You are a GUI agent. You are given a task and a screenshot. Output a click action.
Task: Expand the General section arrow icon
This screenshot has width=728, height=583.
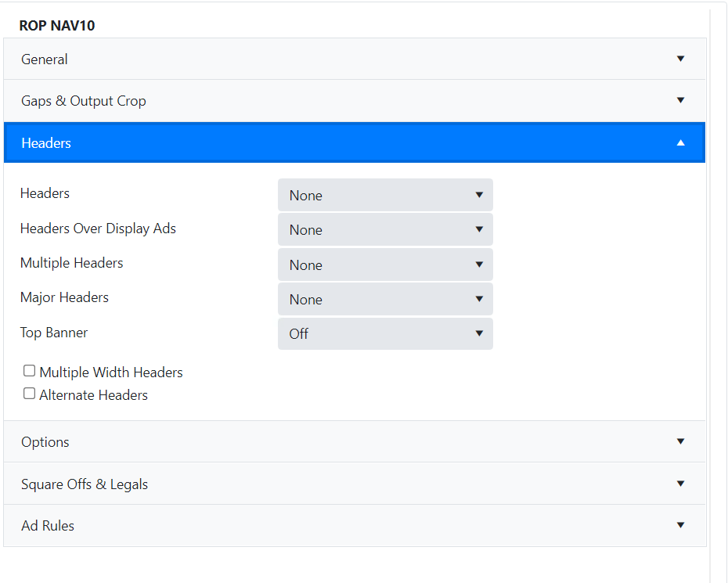pos(680,59)
